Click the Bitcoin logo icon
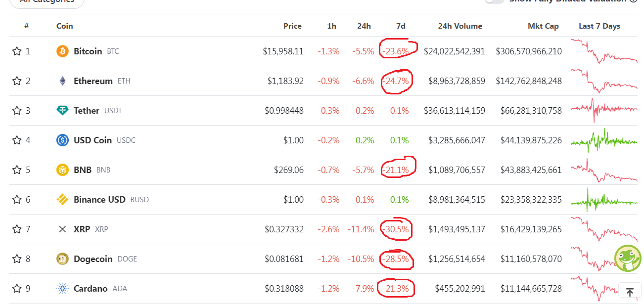The height and width of the screenshot is (304, 644). pyautogui.click(x=62, y=51)
